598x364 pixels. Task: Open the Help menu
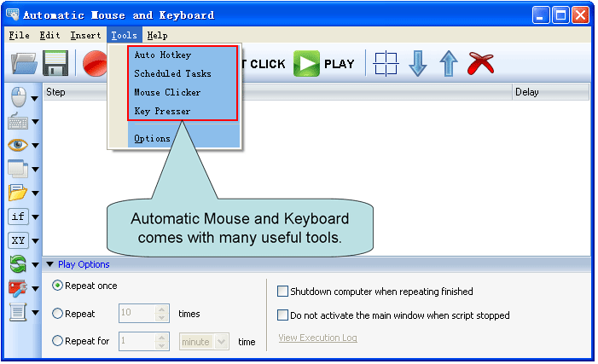(157, 36)
